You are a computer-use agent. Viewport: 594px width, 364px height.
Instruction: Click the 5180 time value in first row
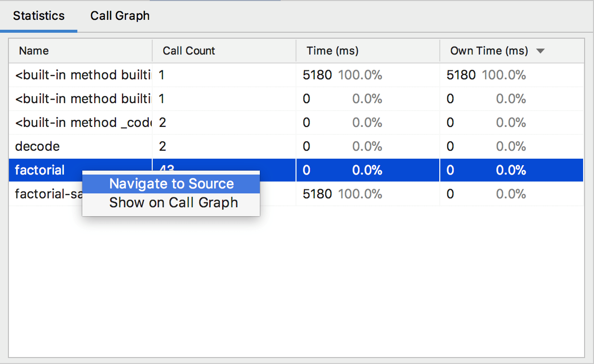pyautogui.click(x=317, y=75)
